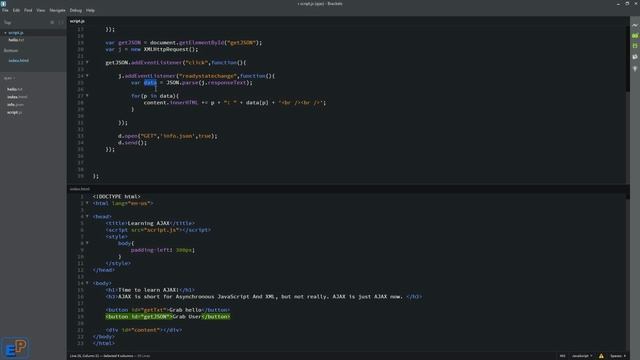Open working files gear settings icon
The image size is (640, 360).
(x=52, y=22)
